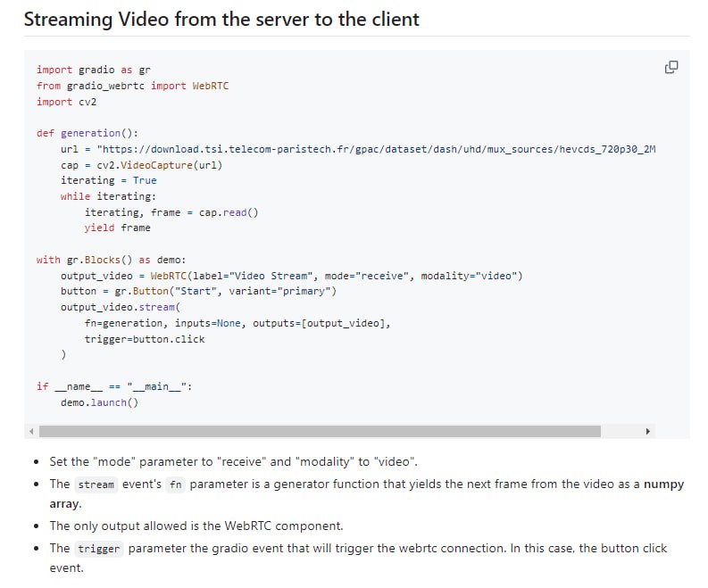
Task: Click the code block's horizontal scrollbar thumb
Action: pos(320,431)
